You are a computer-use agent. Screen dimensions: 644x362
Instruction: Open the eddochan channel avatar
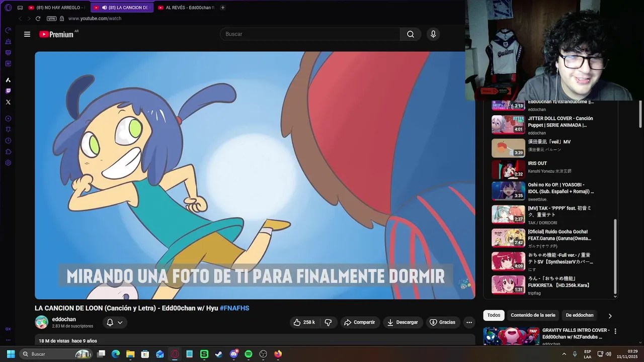[41, 322]
